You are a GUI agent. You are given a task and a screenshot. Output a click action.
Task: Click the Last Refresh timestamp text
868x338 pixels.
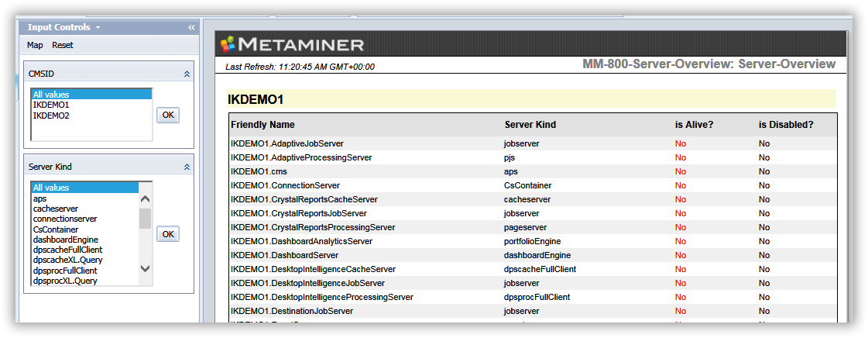click(300, 67)
